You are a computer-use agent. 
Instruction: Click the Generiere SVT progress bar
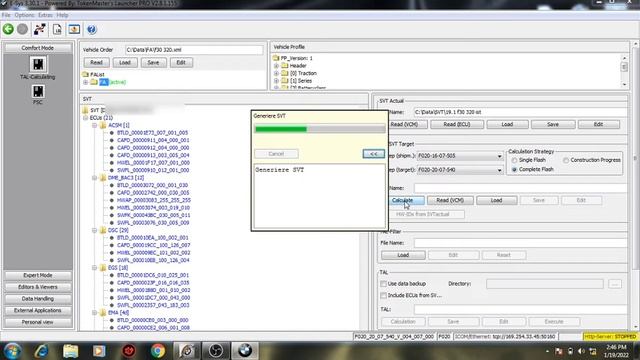pyautogui.click(x=320, y=129)
